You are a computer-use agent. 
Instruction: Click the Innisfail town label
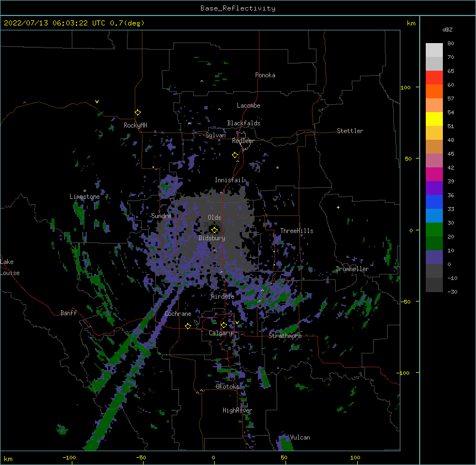(229, 180)
